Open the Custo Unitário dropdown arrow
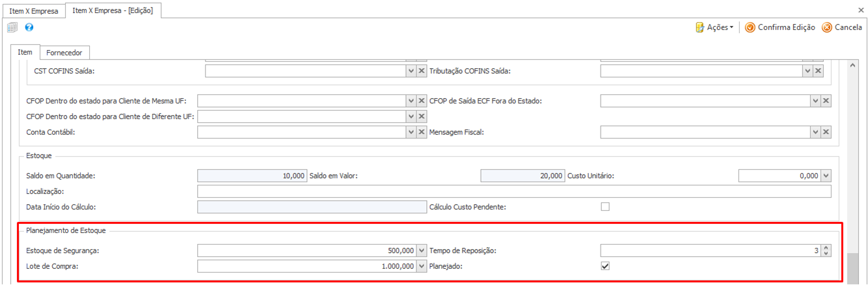 point(826,176)
